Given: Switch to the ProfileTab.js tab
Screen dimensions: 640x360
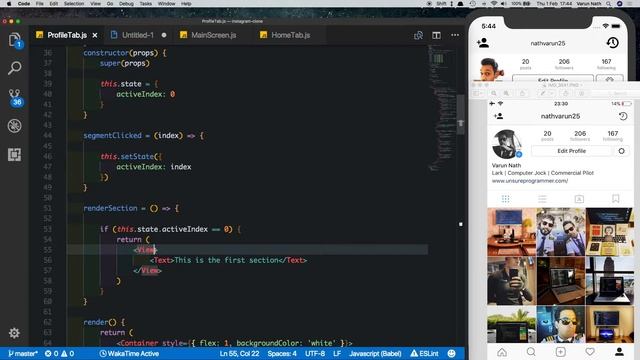Looking at the screenshot, I should pos(67,35).
